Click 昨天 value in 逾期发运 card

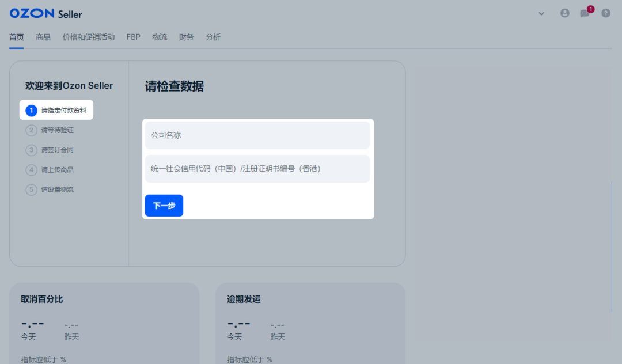pyautogui.click(x=277, y=325)
